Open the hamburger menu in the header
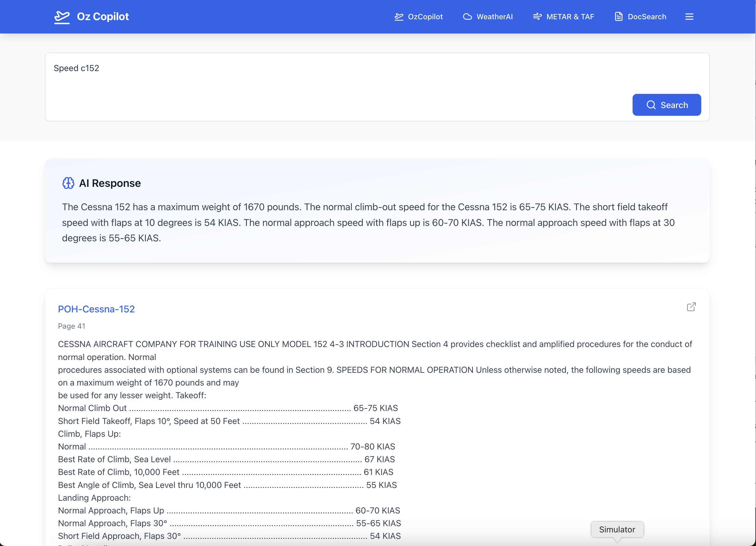 pos(689,17)
